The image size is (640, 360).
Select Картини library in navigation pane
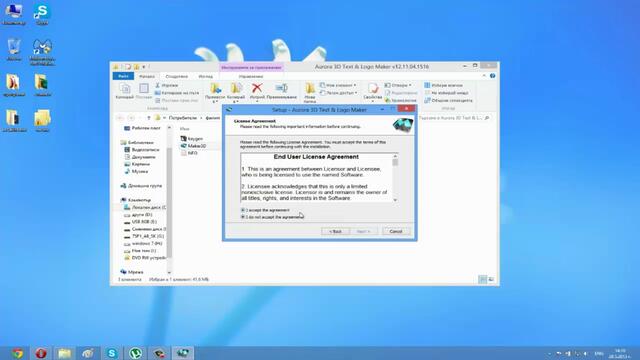[137, 164]
